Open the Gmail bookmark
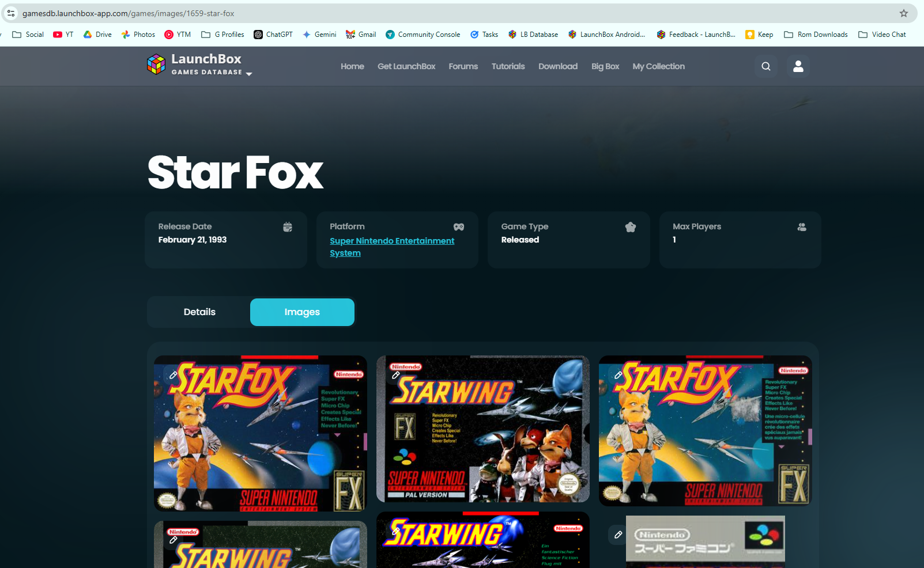 (x=361, y=35)
